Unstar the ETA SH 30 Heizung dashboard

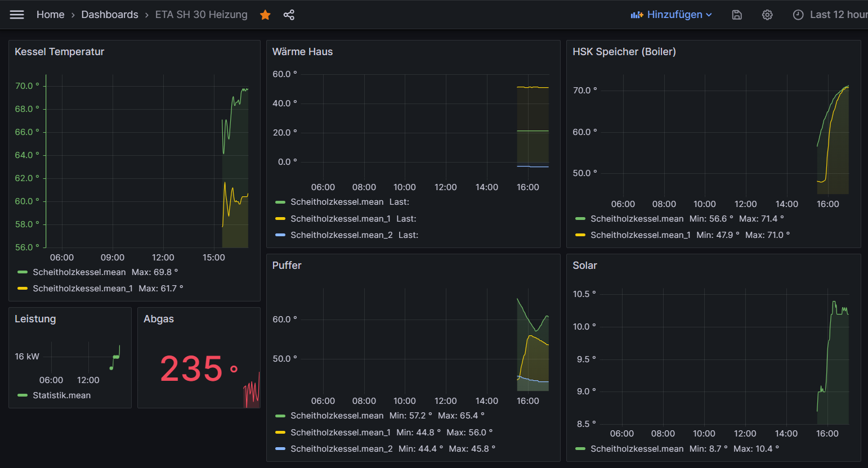point(265,15)
